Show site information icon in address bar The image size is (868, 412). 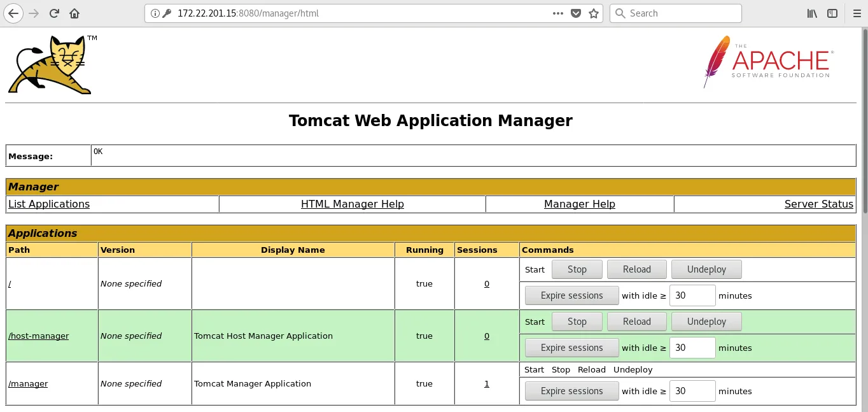155,13
